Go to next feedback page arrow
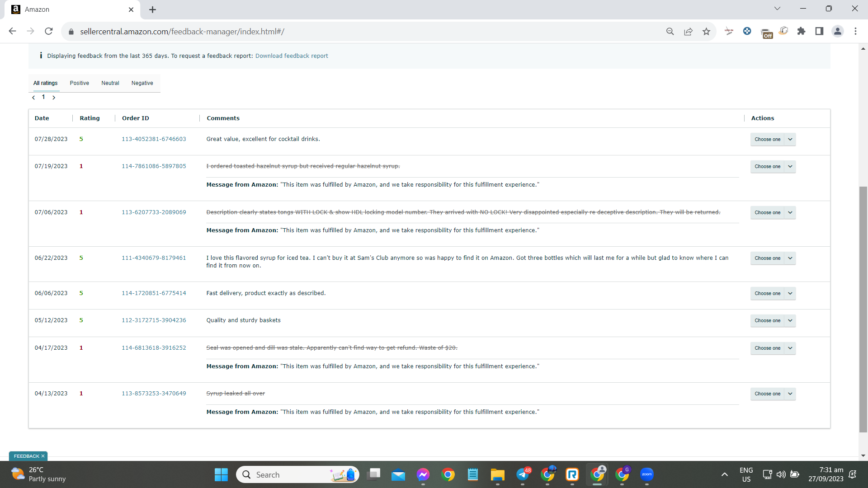 point(54,98)
